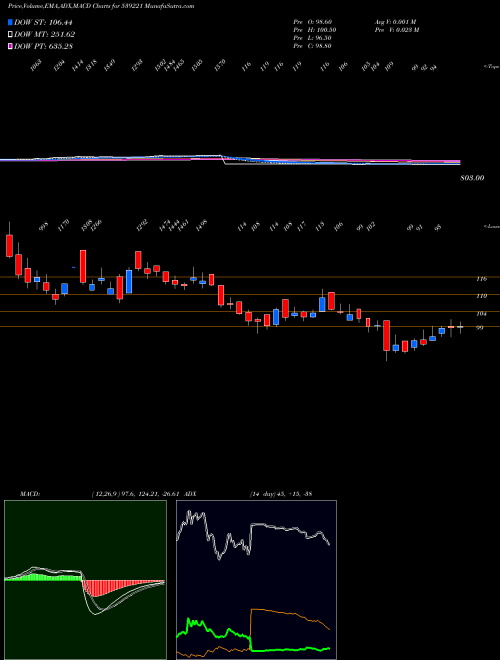Image resolution: width=500 pixels, height=660 pixels.
Task: Click the 1292 low price label
Action: click(x=143, y=225)
